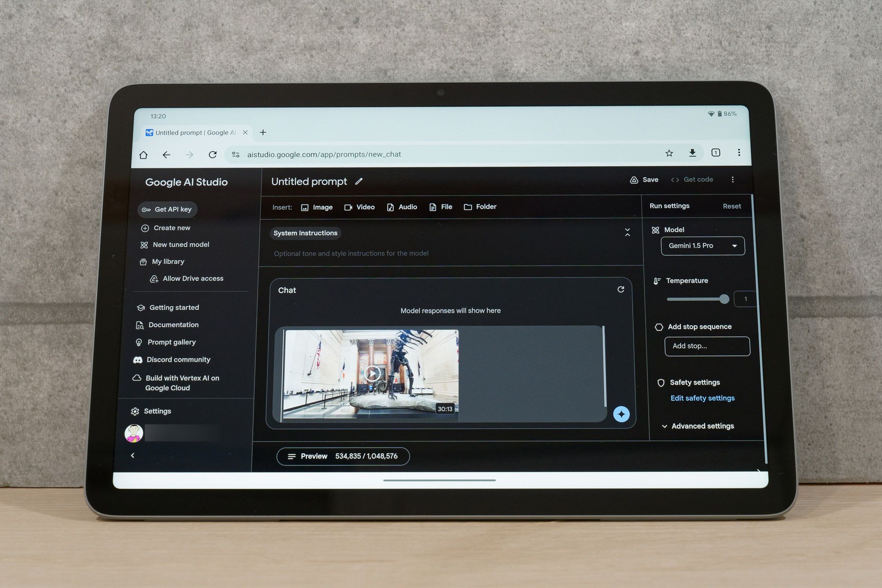Collapse the left sidebar with the chevron
882x588 pixels.
pos(133,455)
